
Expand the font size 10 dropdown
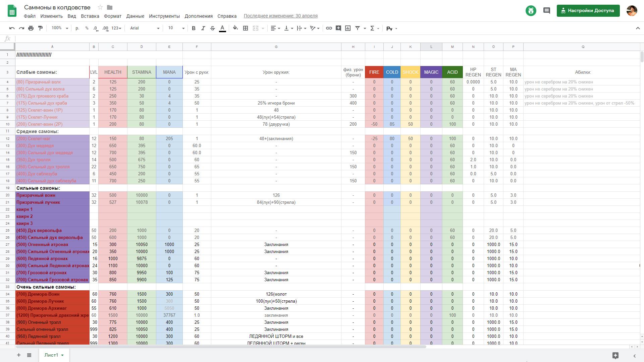pos(176,28)
